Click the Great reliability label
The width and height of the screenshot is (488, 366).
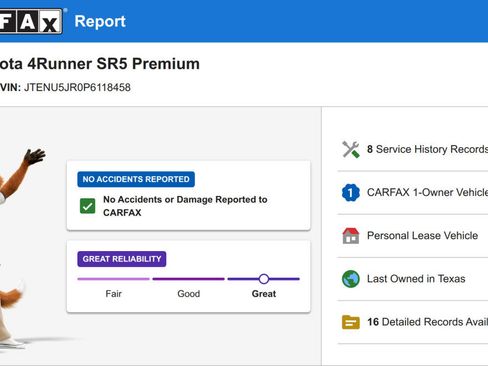264,294
